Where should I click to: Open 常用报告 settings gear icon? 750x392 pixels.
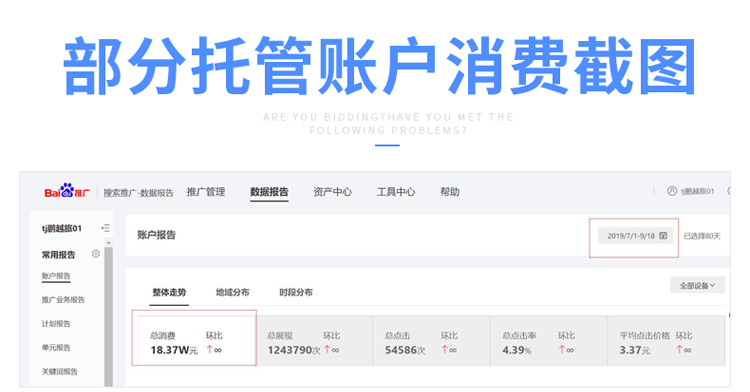click(x=96, y=254)
